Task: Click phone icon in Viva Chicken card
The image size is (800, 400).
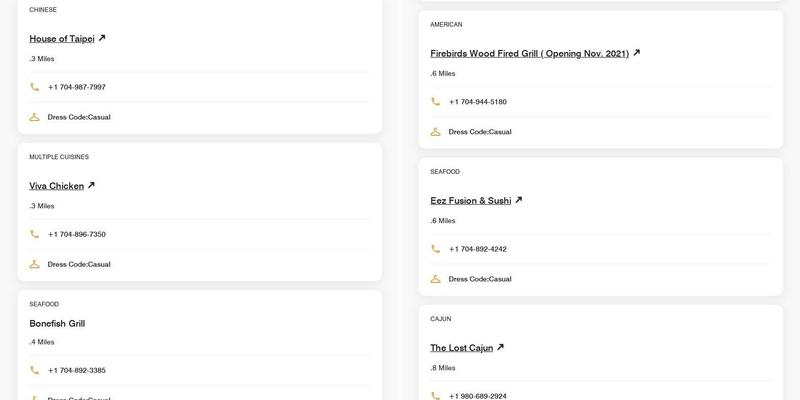Action: (35, 234)
